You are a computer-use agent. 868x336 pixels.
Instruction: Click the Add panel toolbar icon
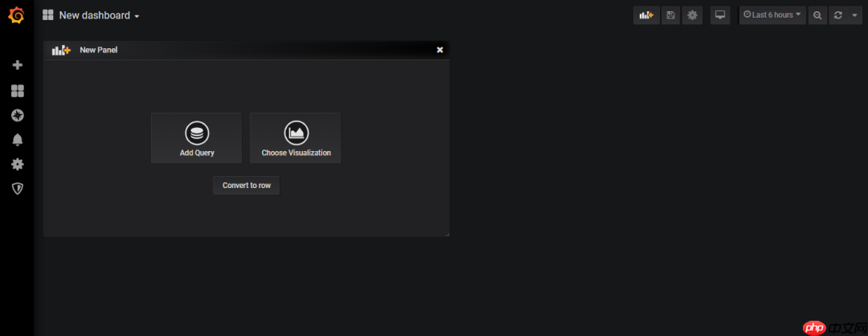coord(646,15)
